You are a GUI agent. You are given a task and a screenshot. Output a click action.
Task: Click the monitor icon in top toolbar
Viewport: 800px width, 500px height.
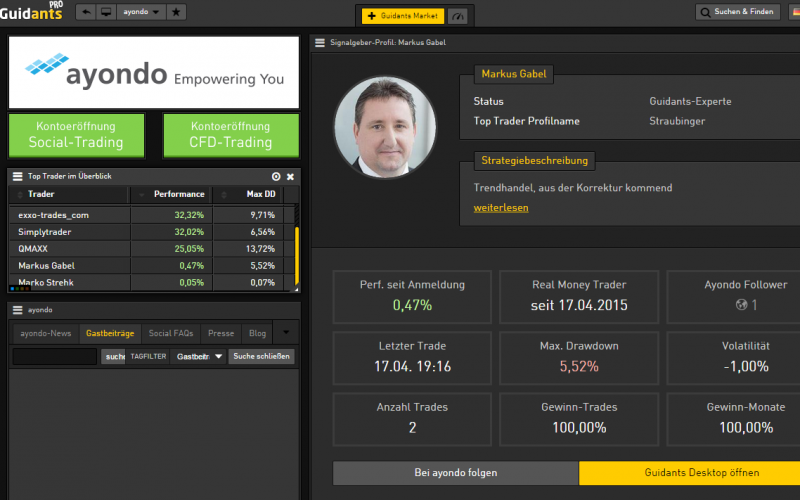coord(106,12)
